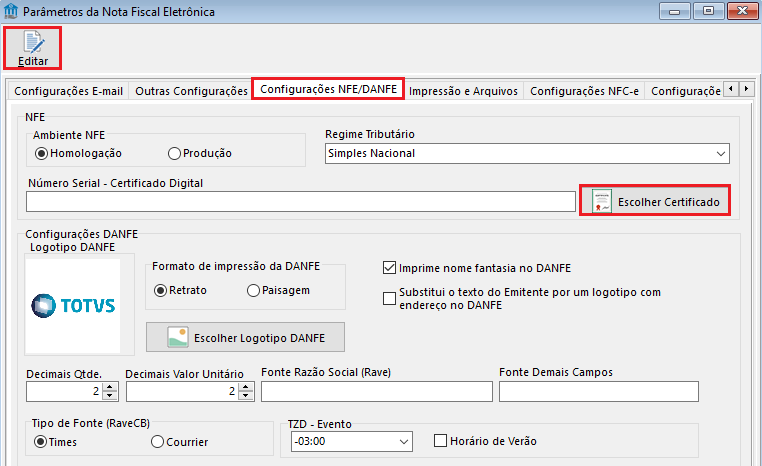Select Courrier font type
Screen dimensions: 762x466
(157, 442)
